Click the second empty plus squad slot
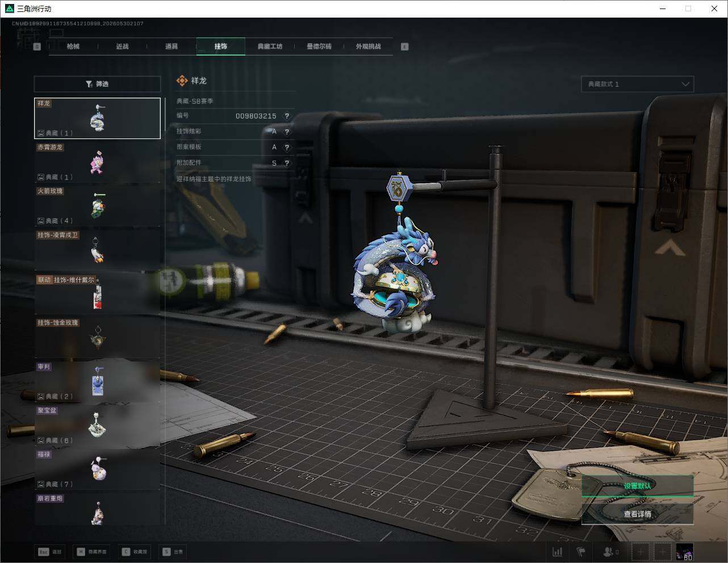Image resolution: width=728 pixels, height=563 pixels. (663, 552)
